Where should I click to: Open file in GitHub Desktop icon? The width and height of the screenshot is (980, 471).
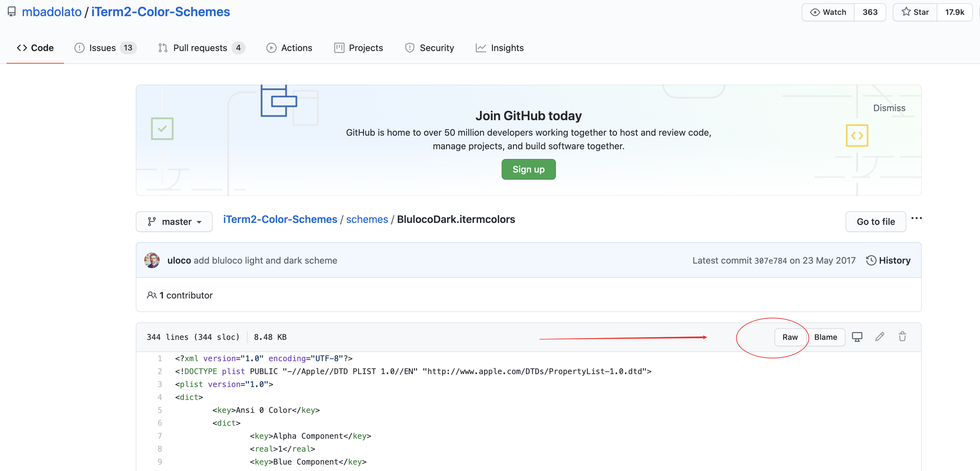click(x=856, y=337)
